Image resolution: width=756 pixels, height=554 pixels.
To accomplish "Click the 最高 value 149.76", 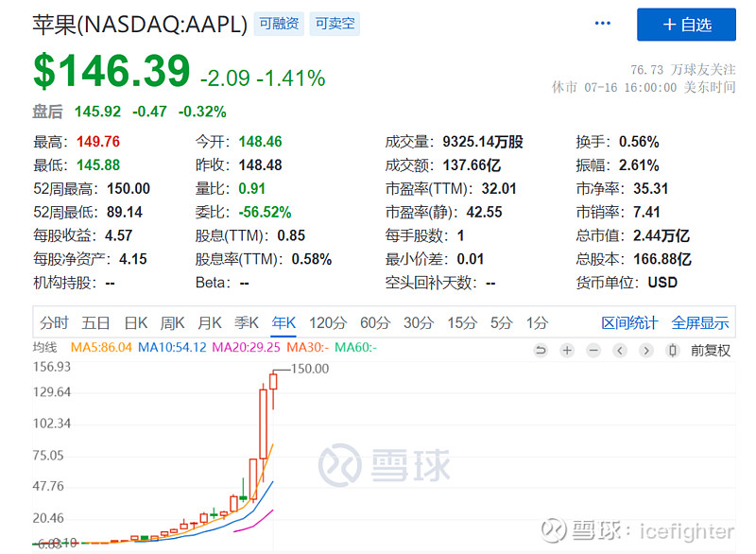I will coord(98,141).
